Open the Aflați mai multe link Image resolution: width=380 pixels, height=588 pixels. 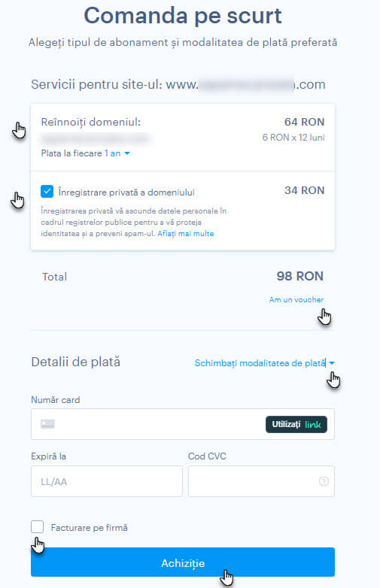[x=186, y=234]
